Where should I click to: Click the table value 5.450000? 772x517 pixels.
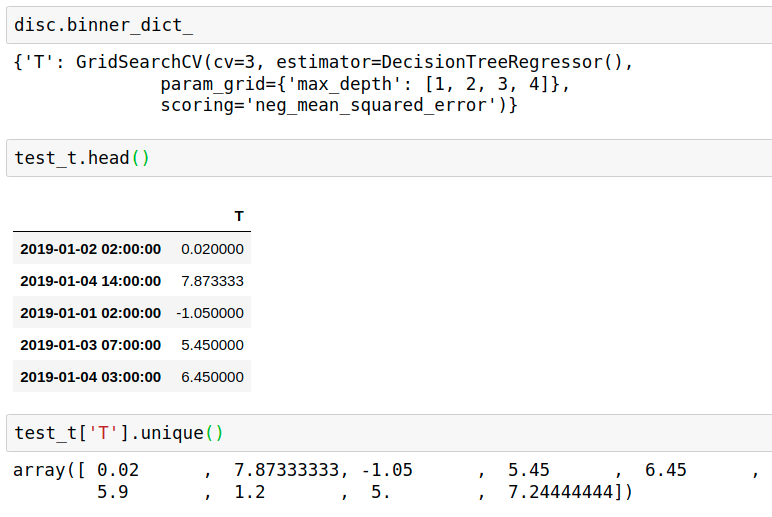click(212, 345)
